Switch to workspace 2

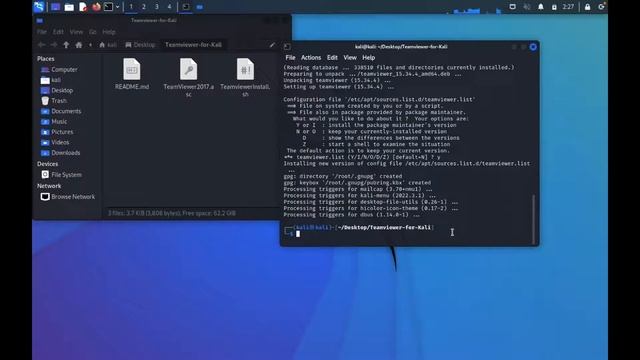(144, 7)
